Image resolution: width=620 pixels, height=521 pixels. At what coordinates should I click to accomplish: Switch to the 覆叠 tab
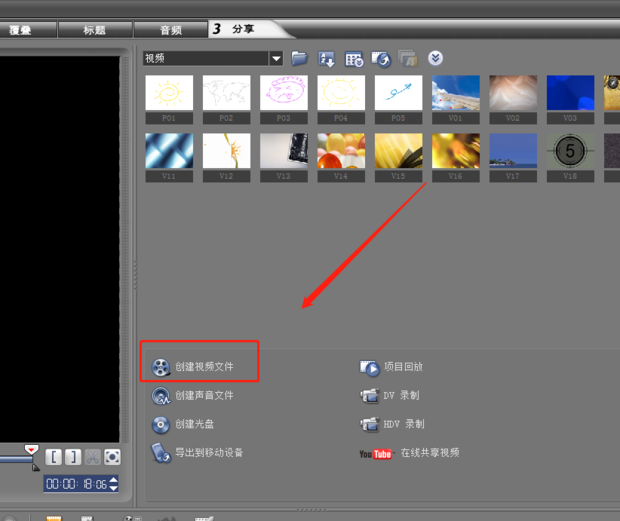coord(21,30)
